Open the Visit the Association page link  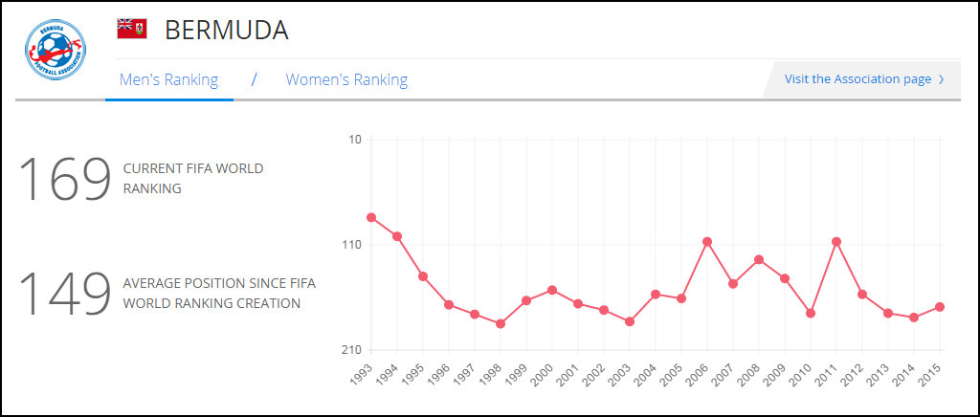[x=857, y=79]
